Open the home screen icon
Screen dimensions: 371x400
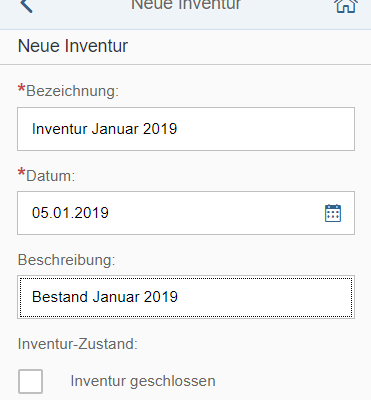click(346, 5)
